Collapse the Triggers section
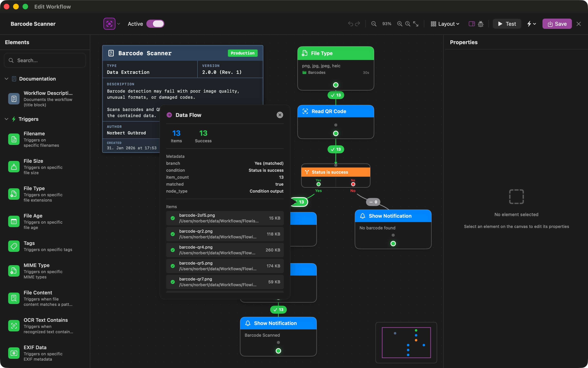Viewport: 588px width, 368px height. tap(7, 119)
